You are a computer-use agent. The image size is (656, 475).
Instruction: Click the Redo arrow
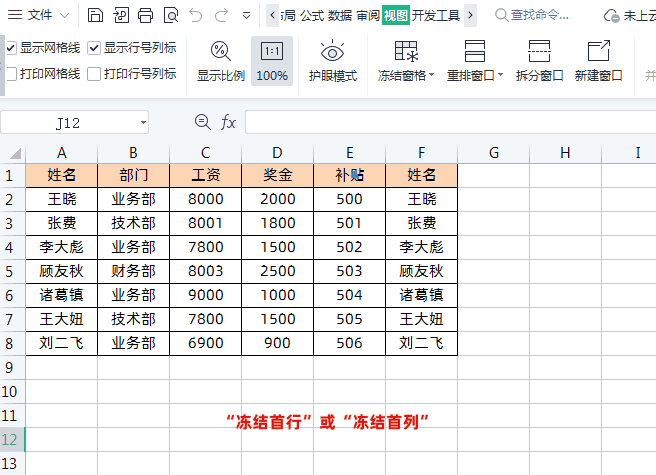[x=221, y=15]
